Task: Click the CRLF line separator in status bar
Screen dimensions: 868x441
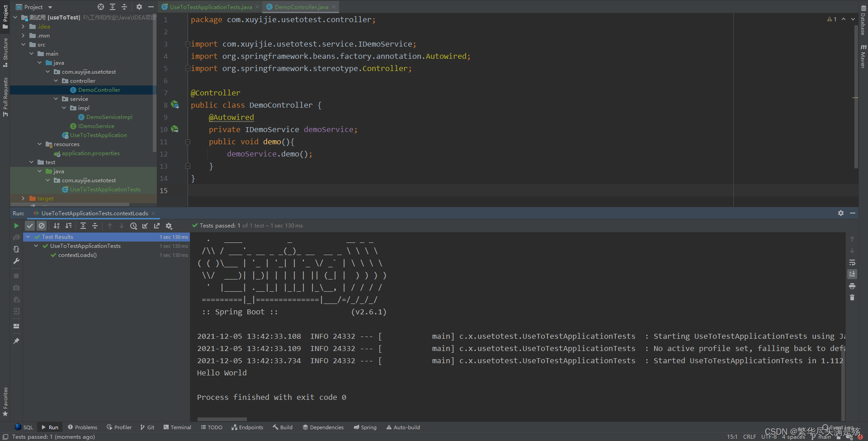Action: click(x=749, y=437)
